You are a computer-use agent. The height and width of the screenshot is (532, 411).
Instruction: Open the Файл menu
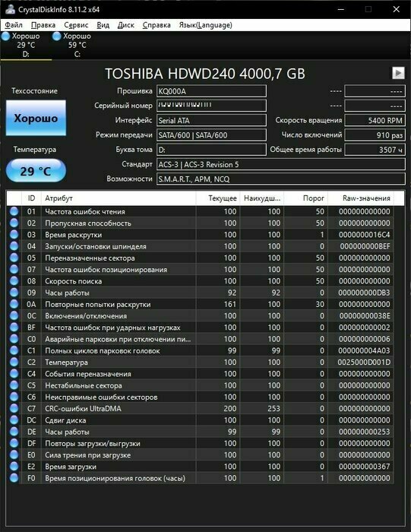click(14, 25)
